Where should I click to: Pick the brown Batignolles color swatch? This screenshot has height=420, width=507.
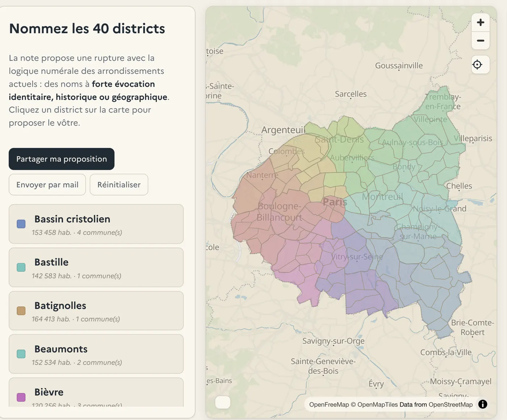click(21, 311)
